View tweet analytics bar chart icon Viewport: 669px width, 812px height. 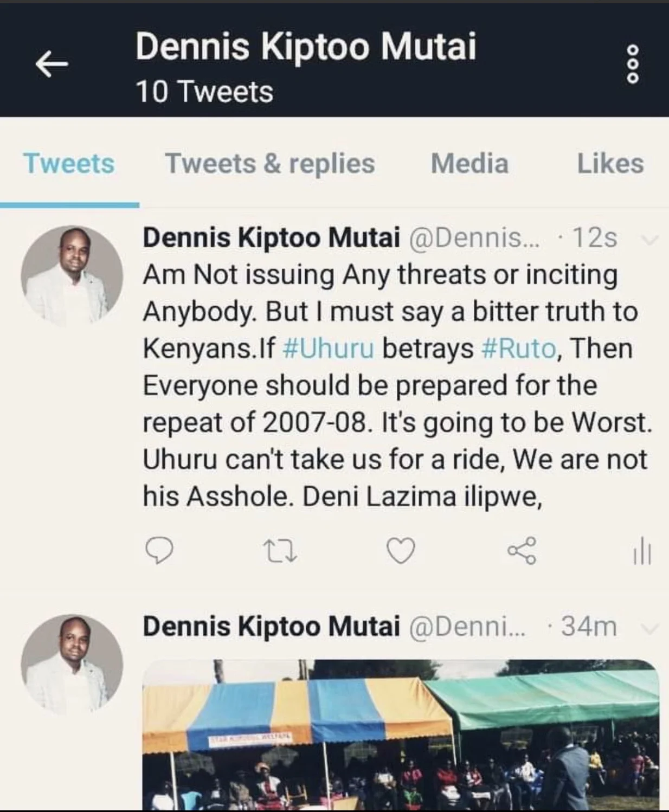tap(642, 552)
